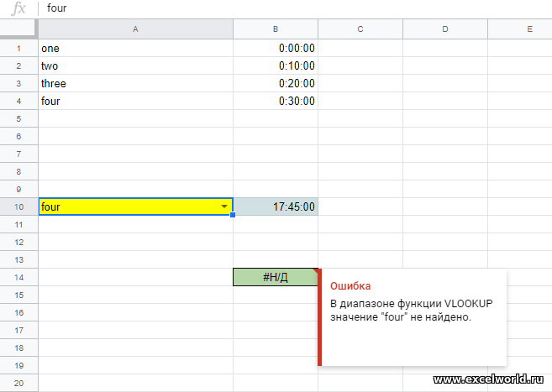Open dropdown arrow in cell A10
Image resolution: width=552 pixels, height=392 pixels.
point(224,206)
